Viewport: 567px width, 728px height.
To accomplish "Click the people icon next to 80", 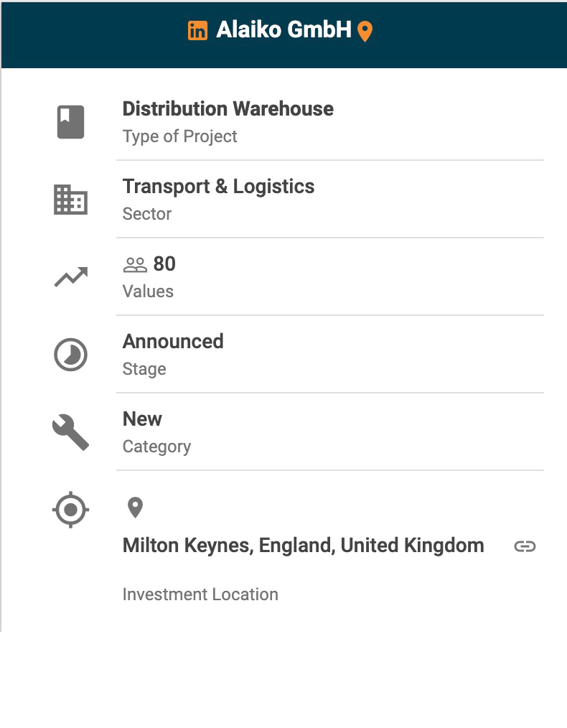I will click(x=135, y=265).
